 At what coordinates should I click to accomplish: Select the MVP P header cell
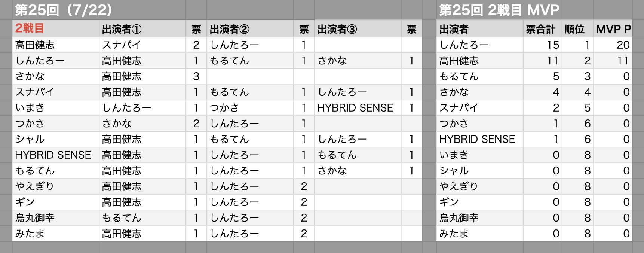pyautogui.click(x=613, y=29)
